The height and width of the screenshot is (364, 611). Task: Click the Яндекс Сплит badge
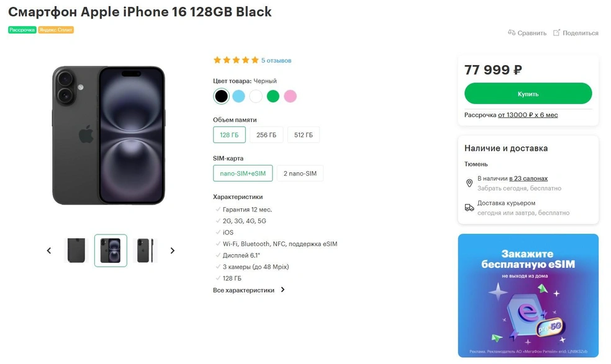[x=56, y=30]
